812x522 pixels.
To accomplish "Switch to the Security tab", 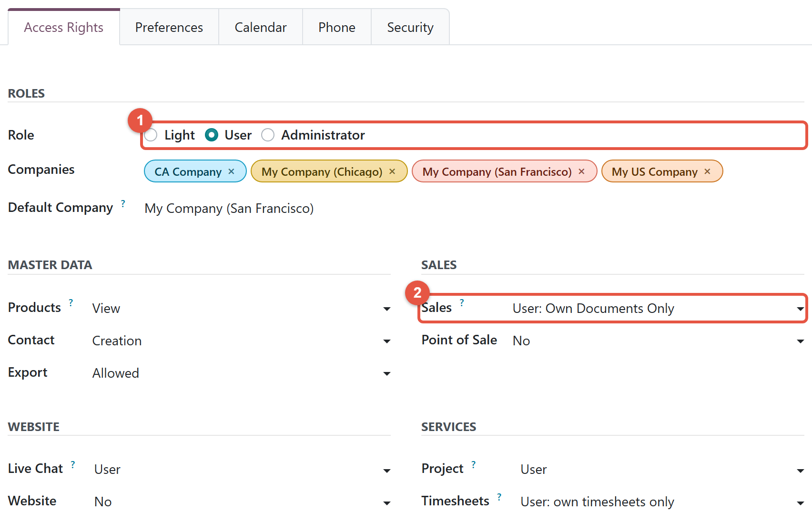I will tap(410, 28).
